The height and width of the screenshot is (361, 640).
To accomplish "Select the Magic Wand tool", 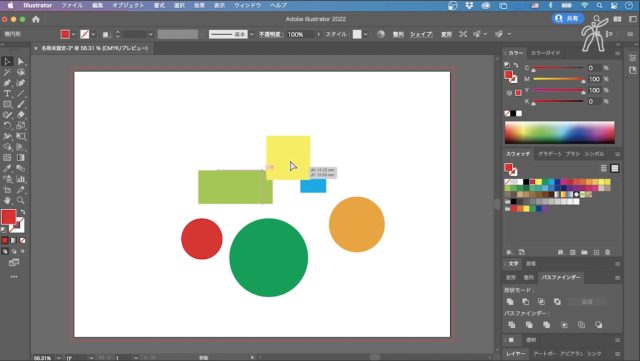I will [7, 72].
